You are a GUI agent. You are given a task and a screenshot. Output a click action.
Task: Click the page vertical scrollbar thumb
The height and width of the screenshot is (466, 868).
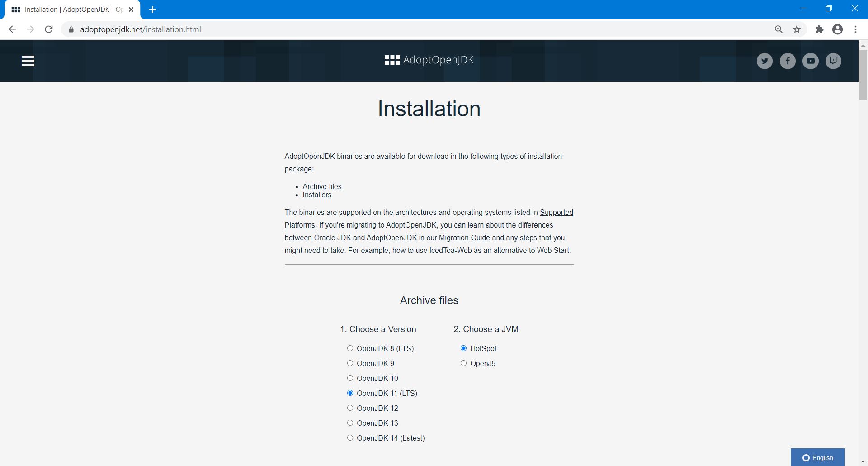pos(863,75)
